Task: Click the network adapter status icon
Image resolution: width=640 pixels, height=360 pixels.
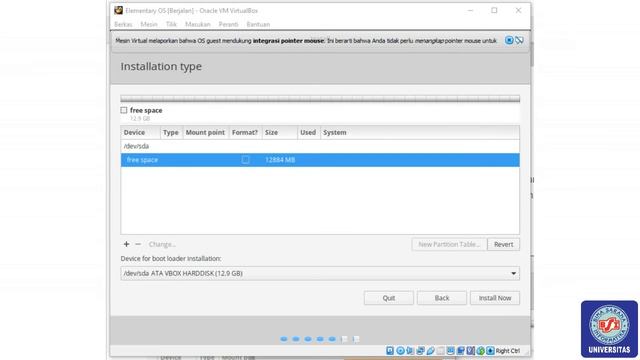Action: [x=420, y=351]
